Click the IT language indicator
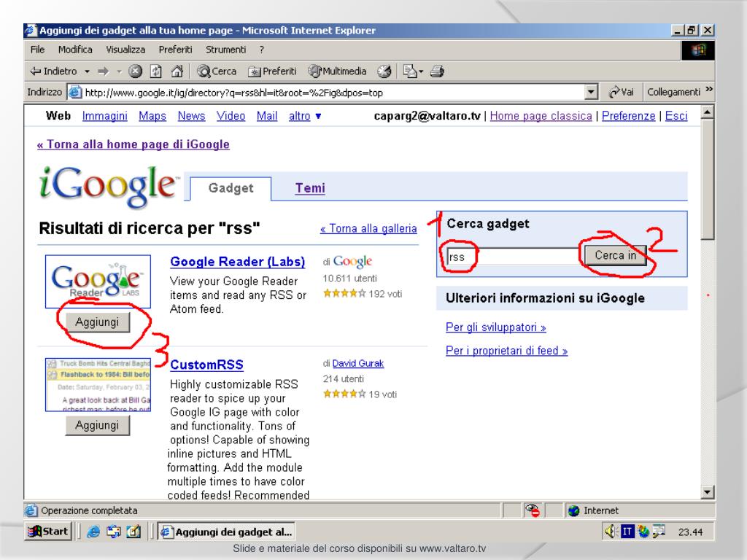 point(627,532)
